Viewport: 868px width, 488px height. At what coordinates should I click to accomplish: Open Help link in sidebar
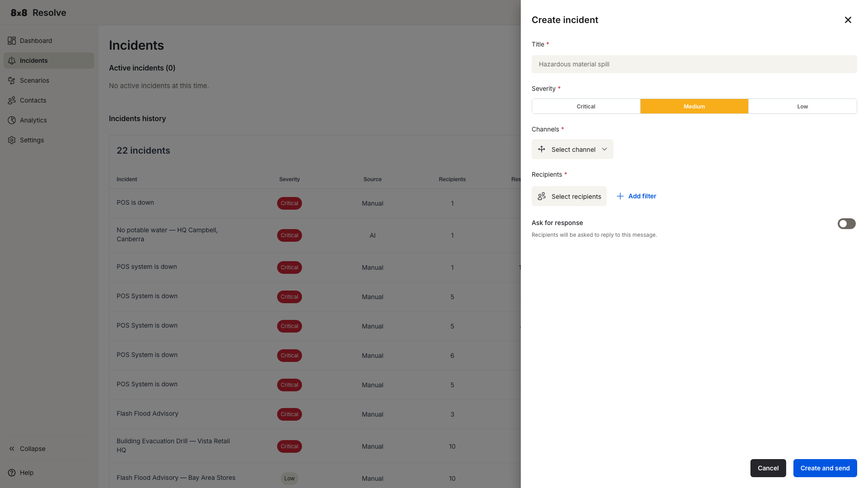pos(27,473)
